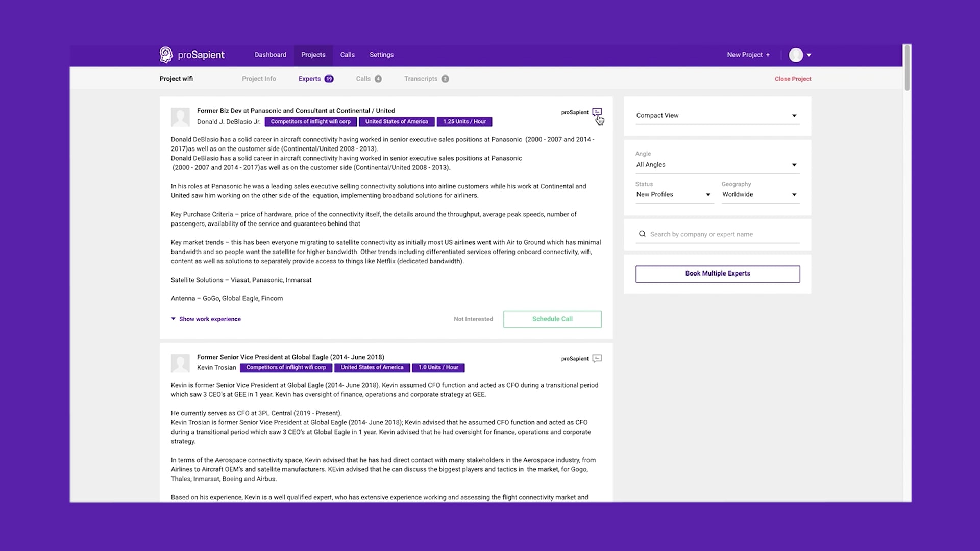Screen dimensions: 980x551
Task: Click the Experts count badge showing 19
Action: (x=328, y=79)
